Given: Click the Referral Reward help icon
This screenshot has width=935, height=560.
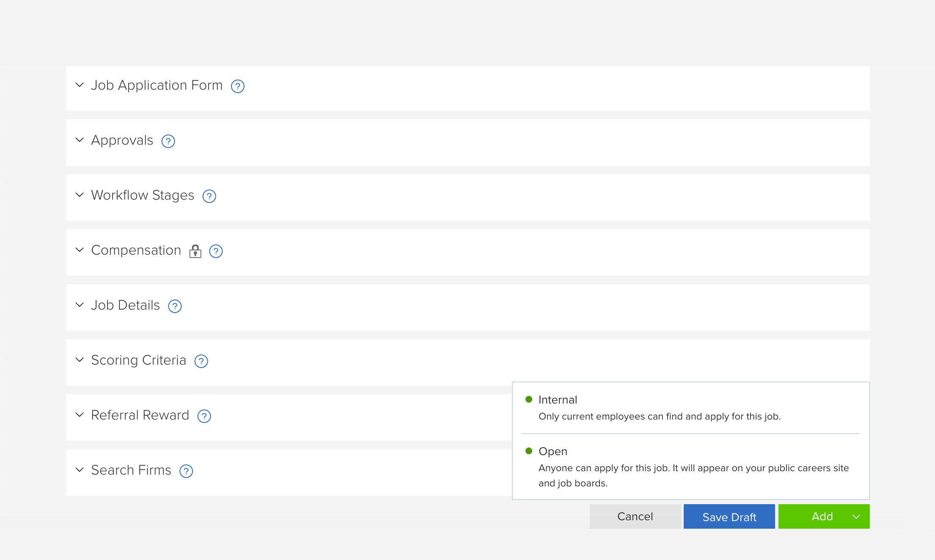Looking at the screenshot, I should tap(204, 416).
